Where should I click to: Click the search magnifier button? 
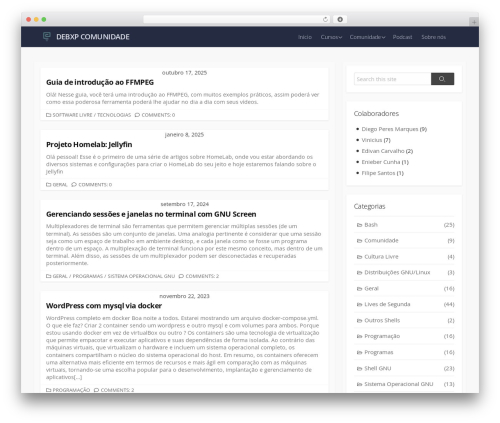coord(442,79)
